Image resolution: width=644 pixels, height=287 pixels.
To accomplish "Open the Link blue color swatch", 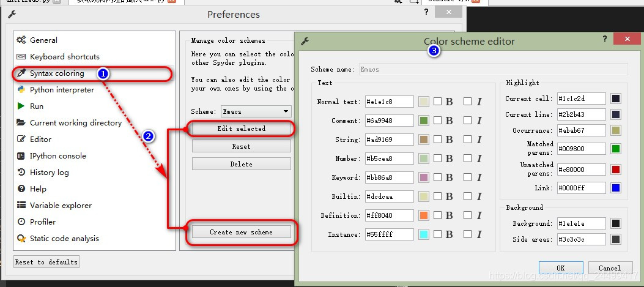I will (x=616, y=188).
